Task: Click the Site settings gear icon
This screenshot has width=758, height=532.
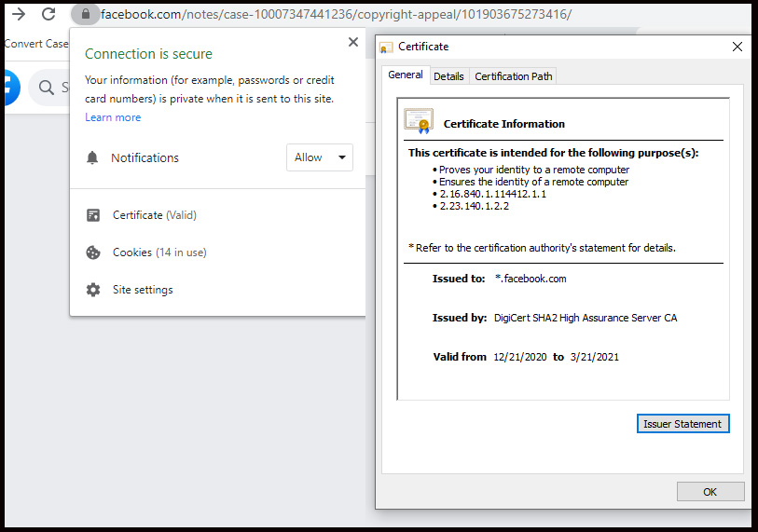Action: 93,290
